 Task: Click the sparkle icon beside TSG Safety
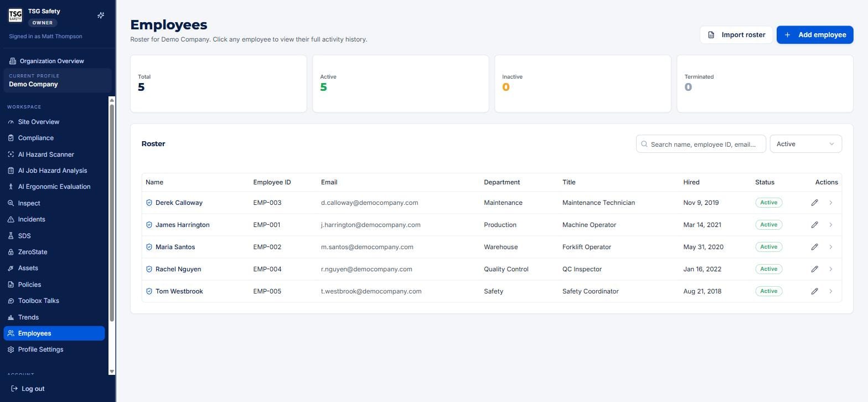[101, 16]
